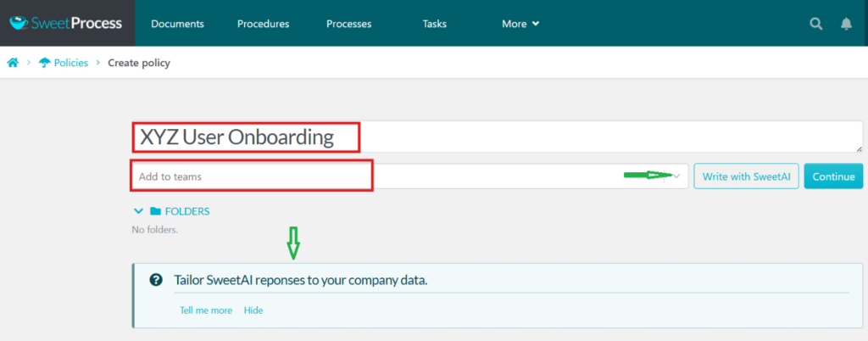The height and width of the screenshot is (341, 868).
Task: Open the Procedures menu
Action: point(264,24)
